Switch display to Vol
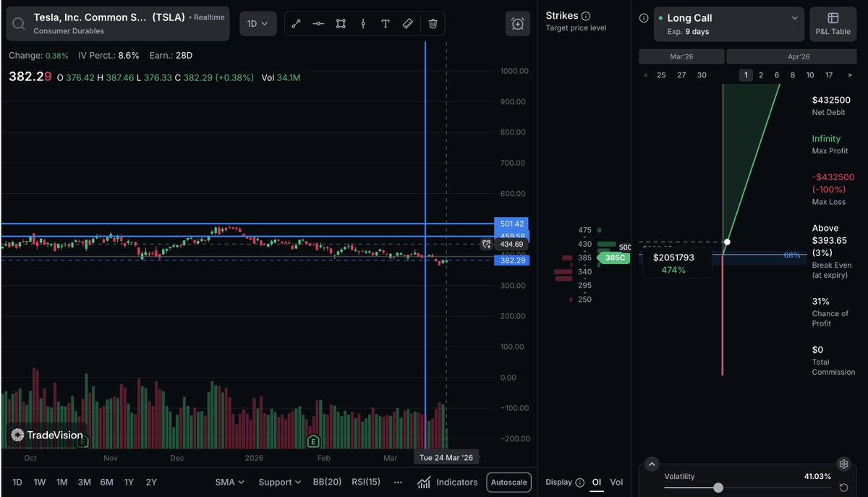The image size is (868, 497). (x=616, y=483)
